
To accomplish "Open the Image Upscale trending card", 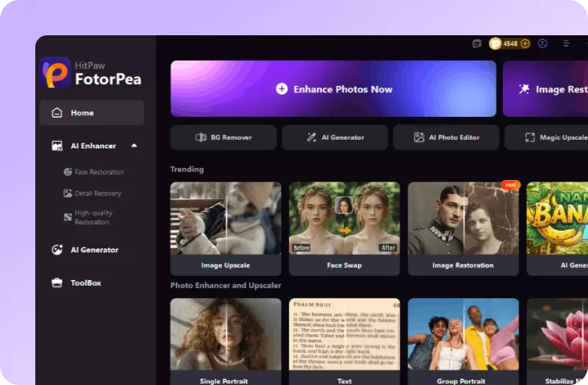I will tap(226, 228).
